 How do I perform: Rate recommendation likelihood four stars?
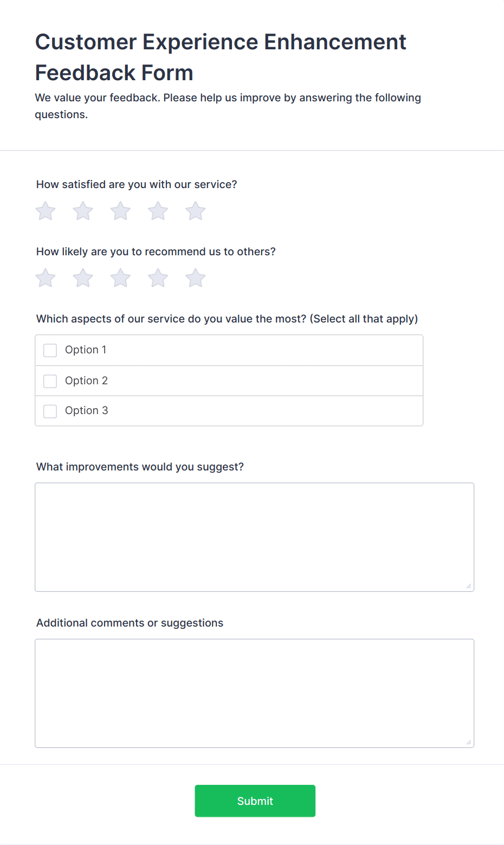click(x=157, y=278)
